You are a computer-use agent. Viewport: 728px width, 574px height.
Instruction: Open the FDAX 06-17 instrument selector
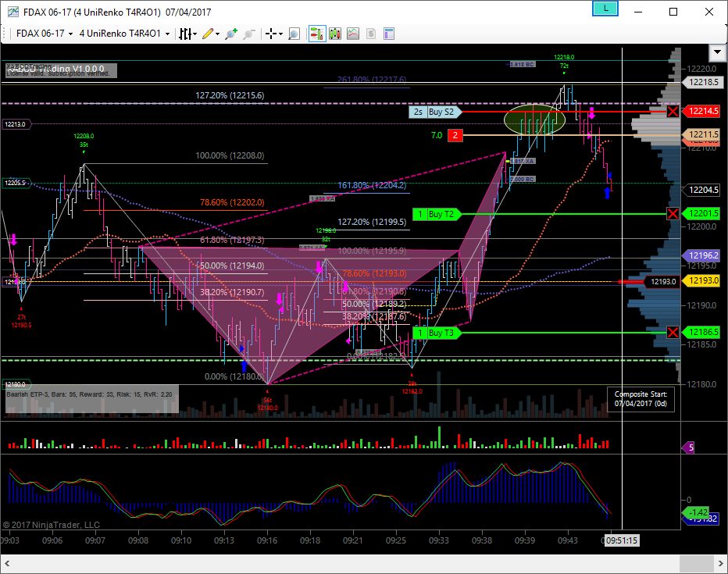(45, 34)
